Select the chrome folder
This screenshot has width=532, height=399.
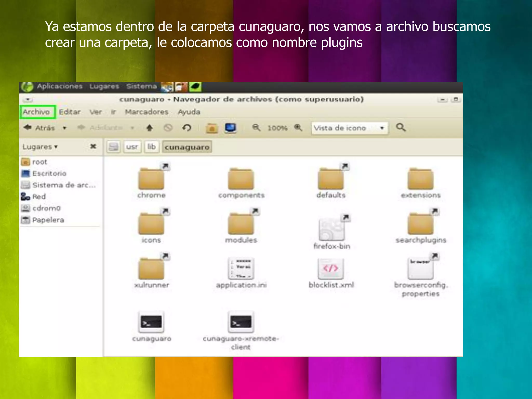(x=151, y=181)
